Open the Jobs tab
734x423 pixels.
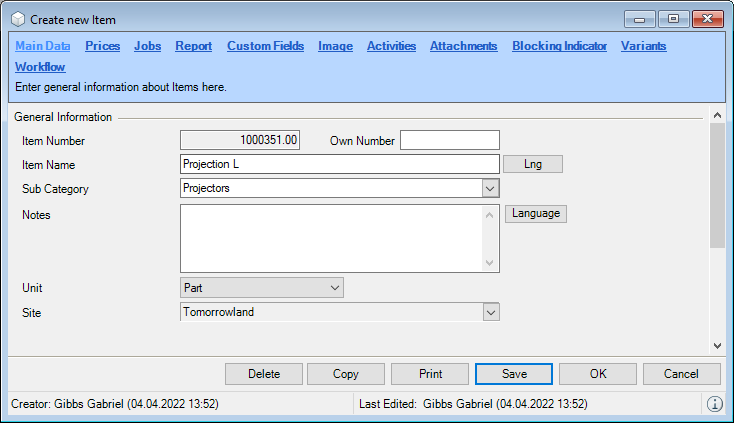(x=147, y=46)
